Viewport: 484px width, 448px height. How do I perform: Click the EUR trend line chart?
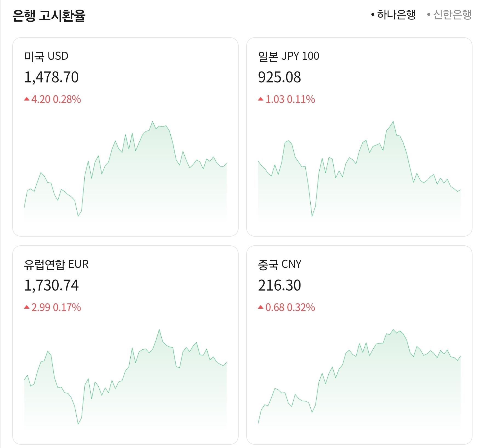[x=125, y=377]
